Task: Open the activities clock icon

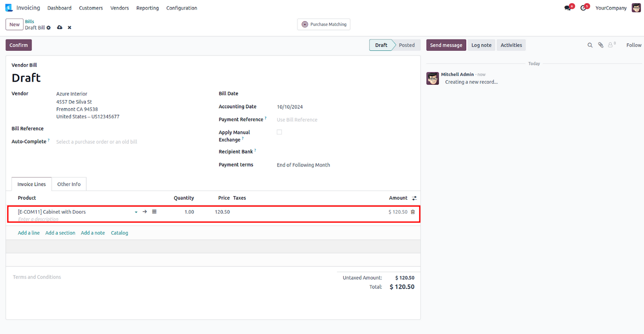Action: pos(583,8)
